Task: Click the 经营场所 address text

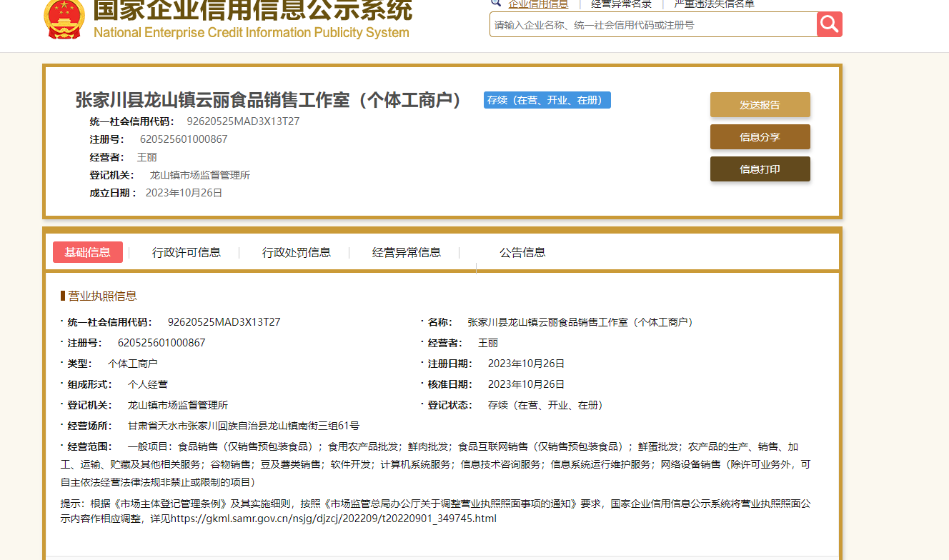Action: 243,426
